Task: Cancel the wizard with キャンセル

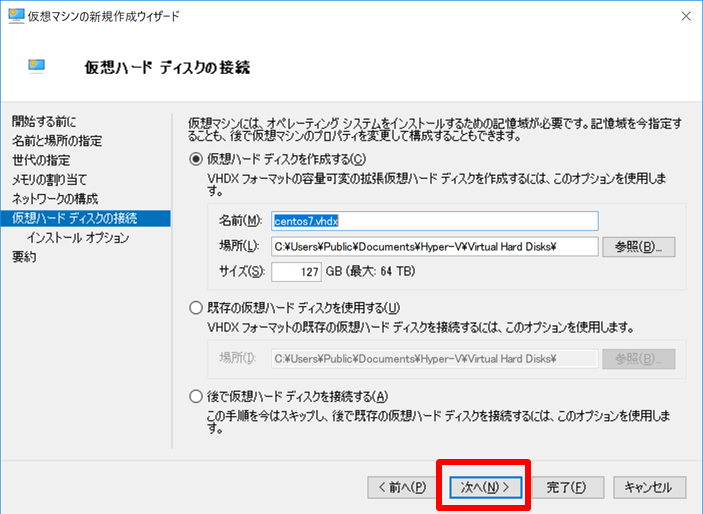Action: (x=649, y=487)
